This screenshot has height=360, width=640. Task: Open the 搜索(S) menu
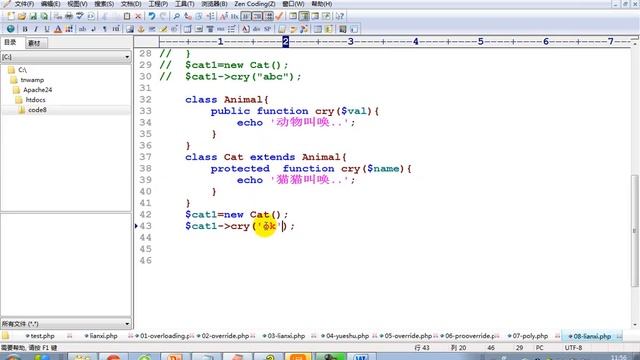104,4
